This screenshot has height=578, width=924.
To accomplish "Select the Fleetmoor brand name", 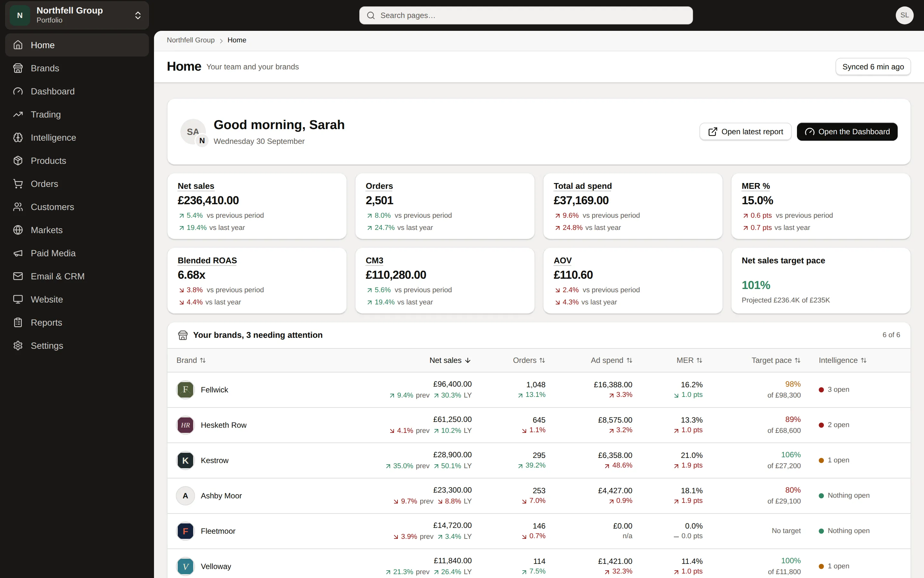I will point(218,531).
